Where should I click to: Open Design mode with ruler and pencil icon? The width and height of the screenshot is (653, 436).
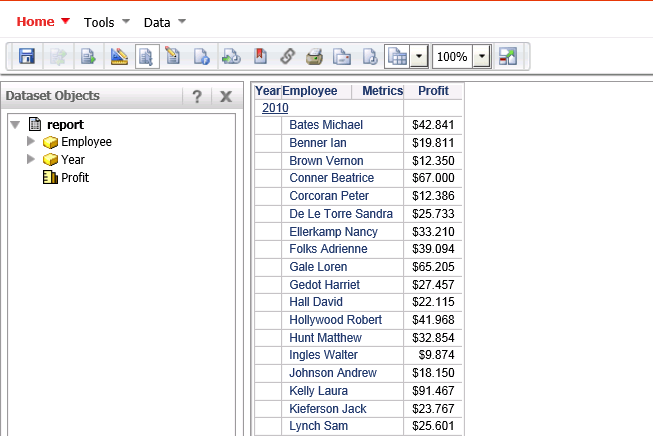pyautogui.click(x=119, y=56)
